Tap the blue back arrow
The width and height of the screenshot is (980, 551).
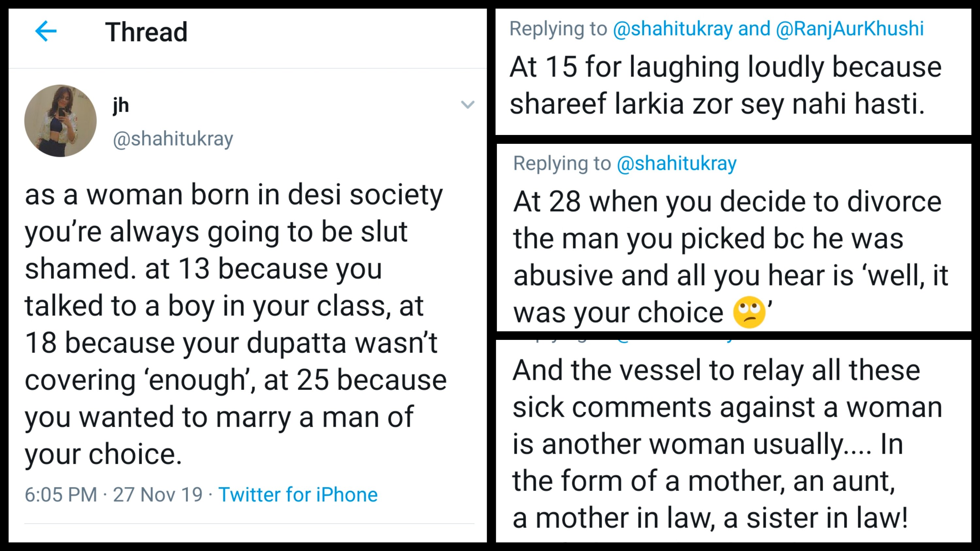46,31
